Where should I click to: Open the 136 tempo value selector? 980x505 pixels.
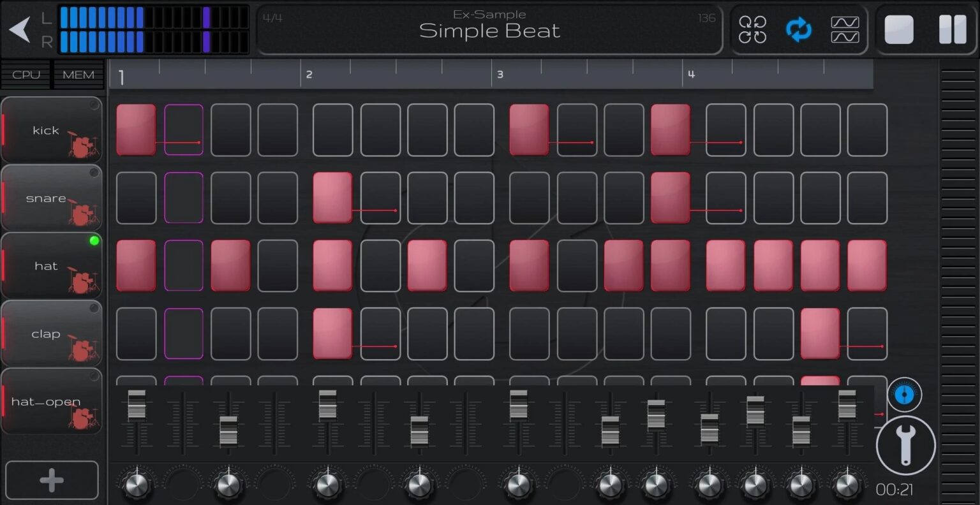(707, 18)
